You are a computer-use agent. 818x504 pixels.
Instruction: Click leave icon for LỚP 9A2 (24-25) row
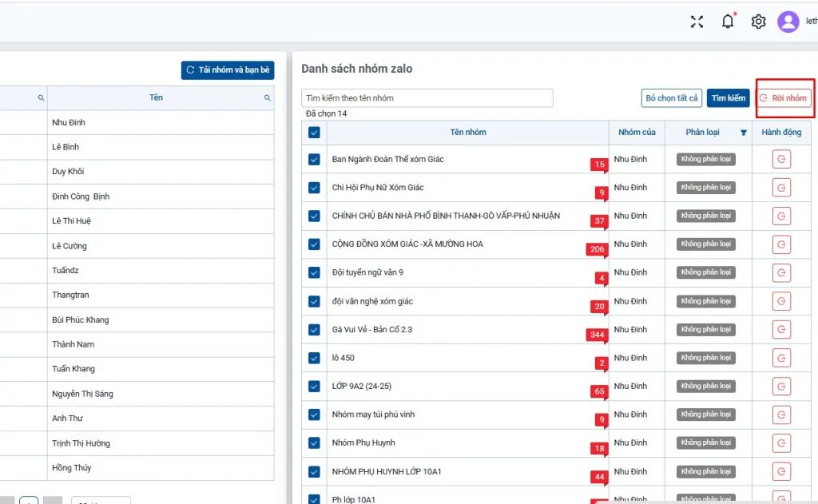coord(781,387)
